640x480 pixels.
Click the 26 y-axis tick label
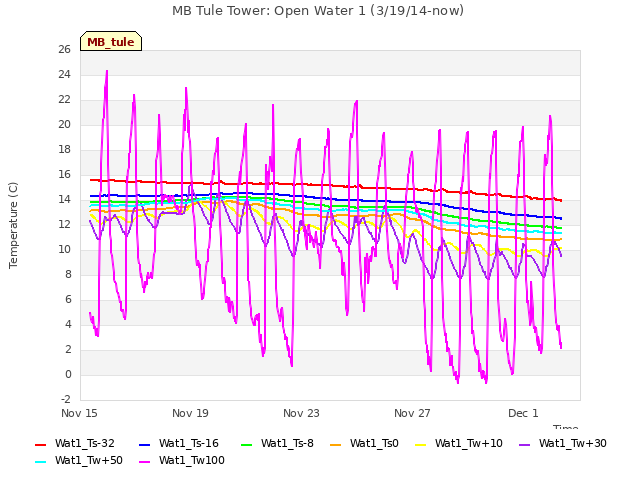click(x=64, y=49)
